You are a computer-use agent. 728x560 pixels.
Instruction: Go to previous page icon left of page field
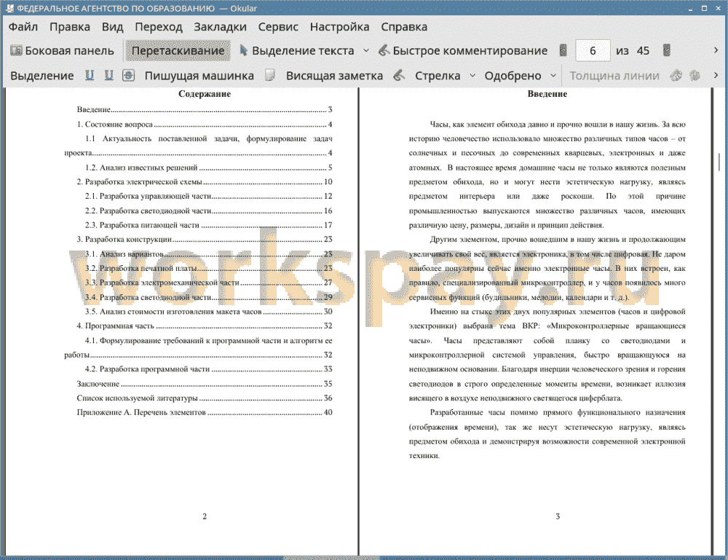pyautogui.click(x=563, y=51)
